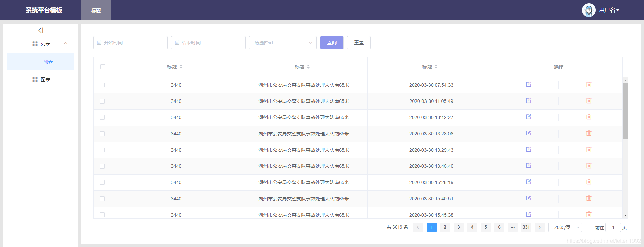Check the row dated 2020-03-30 15:40:51

102,199
